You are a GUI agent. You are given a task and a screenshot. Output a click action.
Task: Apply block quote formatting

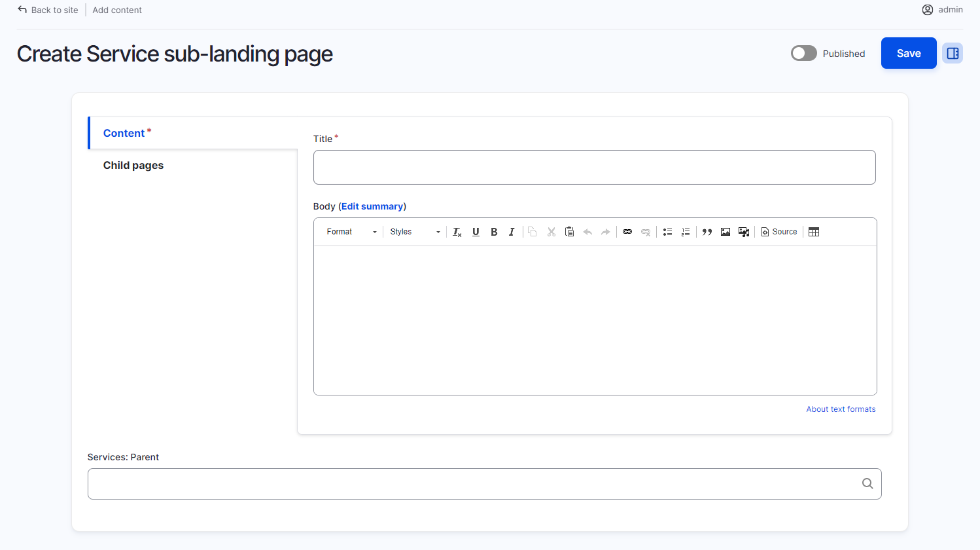click(x=707, y=232)
